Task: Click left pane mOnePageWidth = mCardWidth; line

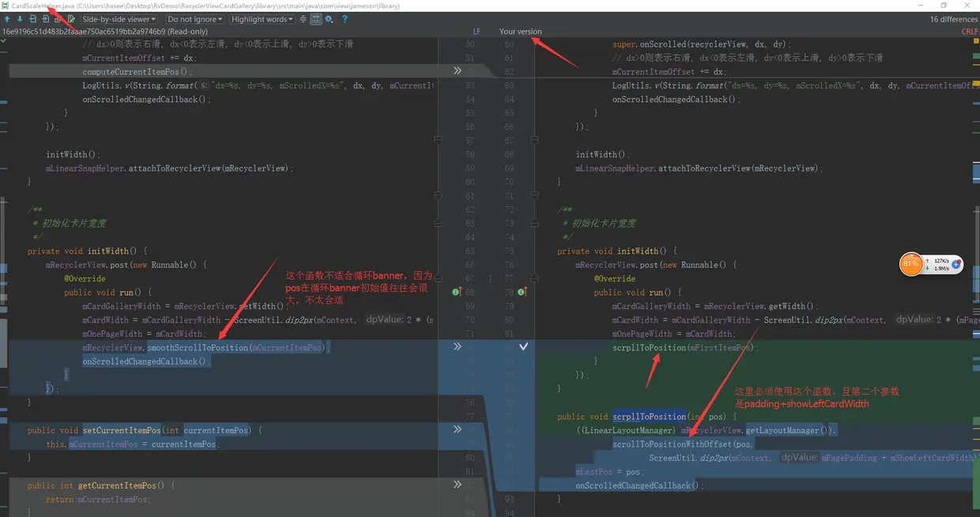Action: 144,334
